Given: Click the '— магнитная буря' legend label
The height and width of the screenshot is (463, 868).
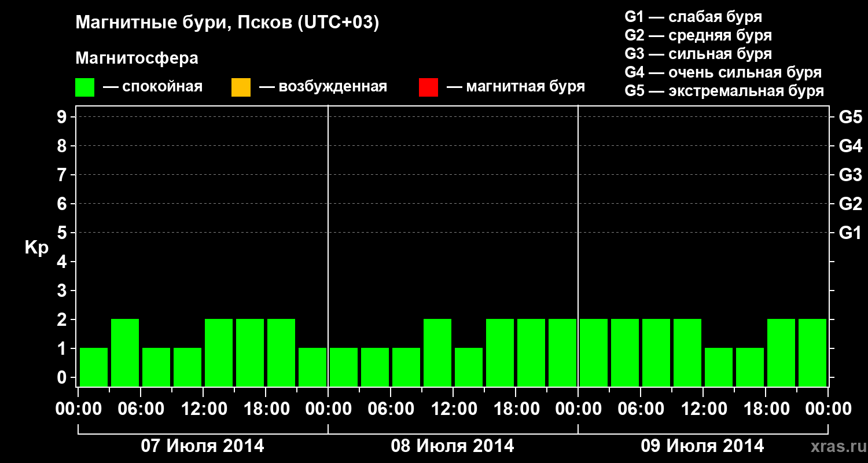Looking at the screenshot, I should click(516, 87).
